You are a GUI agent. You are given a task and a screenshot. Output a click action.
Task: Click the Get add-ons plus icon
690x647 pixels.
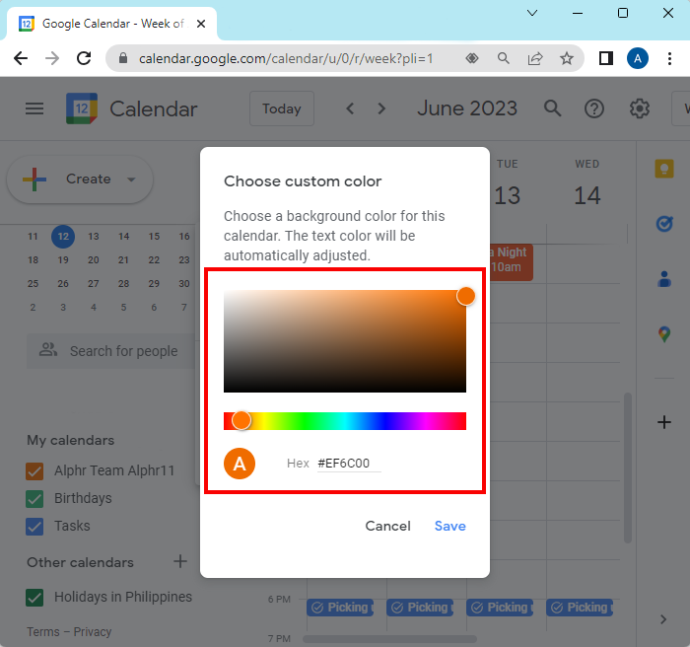pyautogui.click(x=664, y=423)
